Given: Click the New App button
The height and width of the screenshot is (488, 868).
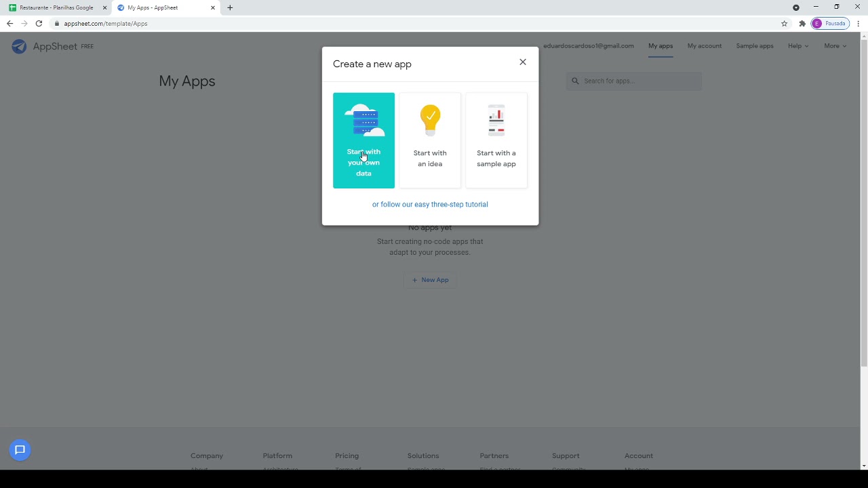Looking at the screenshot, I should pyautogui.click(x=430, y=280).
